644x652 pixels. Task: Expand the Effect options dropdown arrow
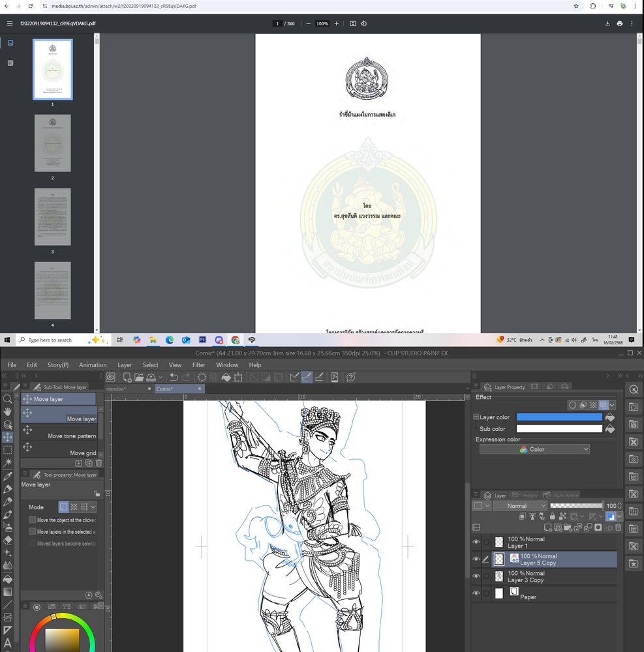point(612,405)
